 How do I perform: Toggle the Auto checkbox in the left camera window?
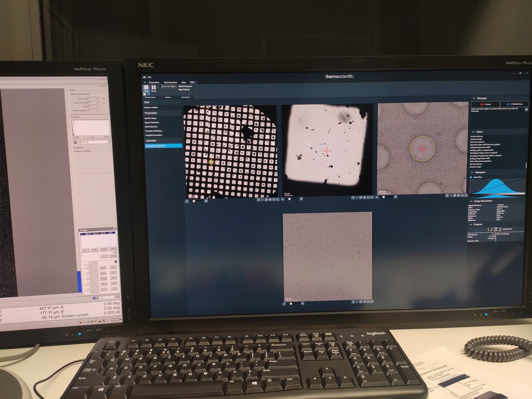click(x=100, y=98)
